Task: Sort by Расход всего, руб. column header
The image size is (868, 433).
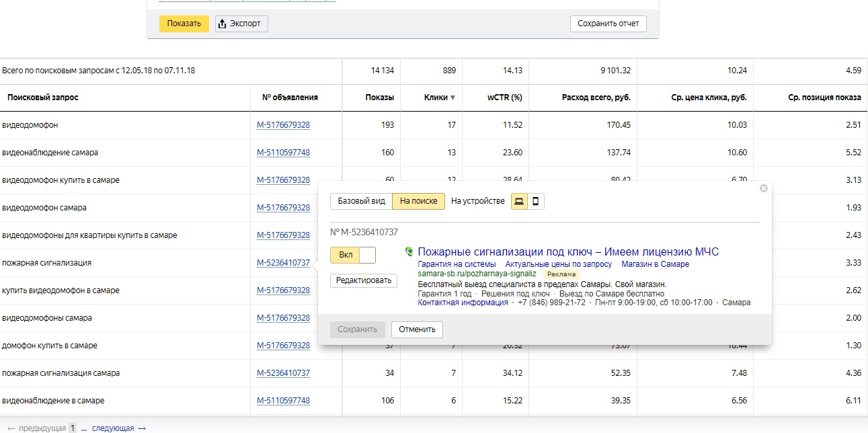Action: [596, 97]
